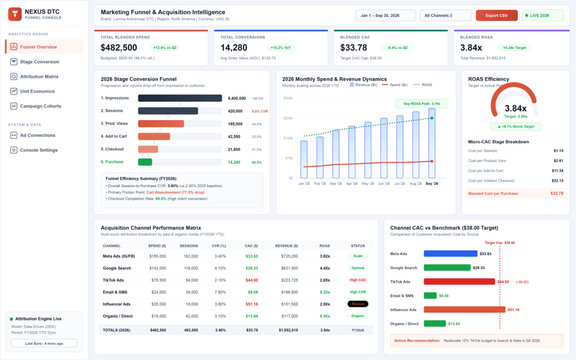Toggle the ROAS legend item in monthly chart
This screenshot has width=576, height=360.
point(422,84)
